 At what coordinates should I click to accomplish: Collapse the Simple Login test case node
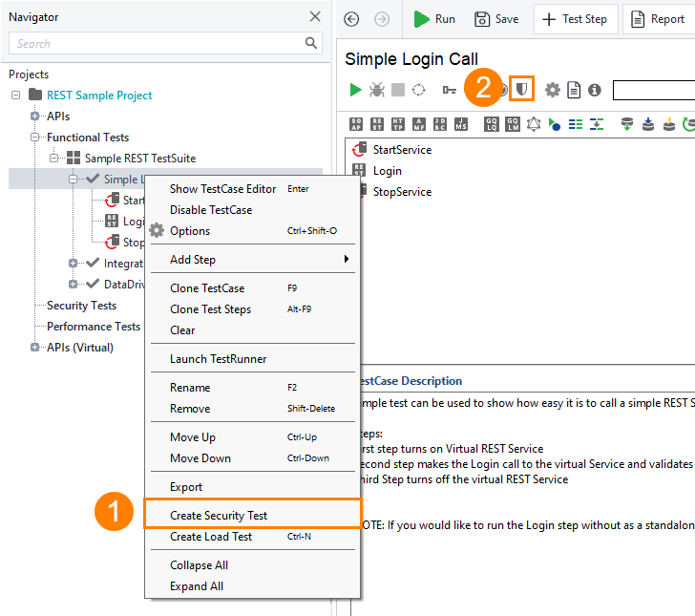(x=74, y=180)
